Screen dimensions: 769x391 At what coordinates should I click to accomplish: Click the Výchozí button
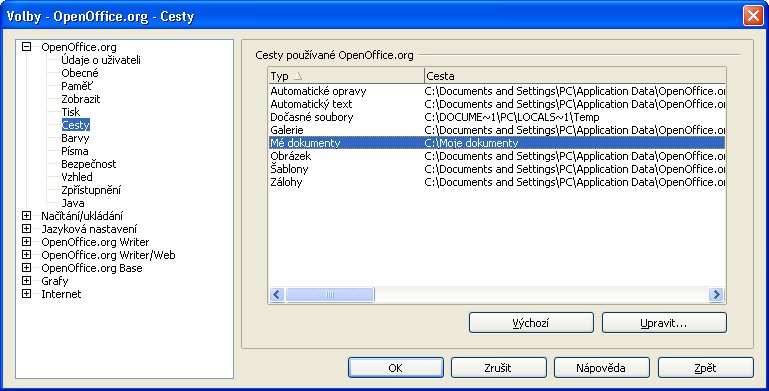(531, 323)
